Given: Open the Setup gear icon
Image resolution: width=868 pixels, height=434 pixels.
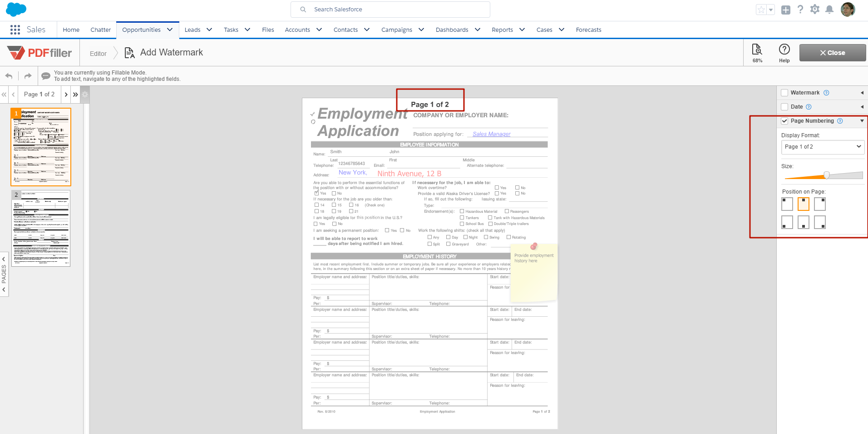Looking at the screenshot, I should click(815, 9).
